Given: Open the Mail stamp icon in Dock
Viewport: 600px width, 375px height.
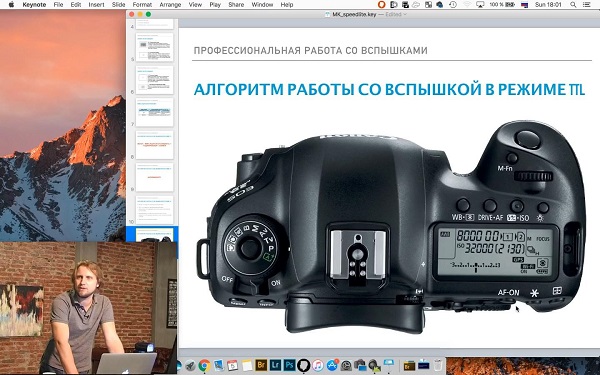Looking at the screenshot, I should pos(218,365).
